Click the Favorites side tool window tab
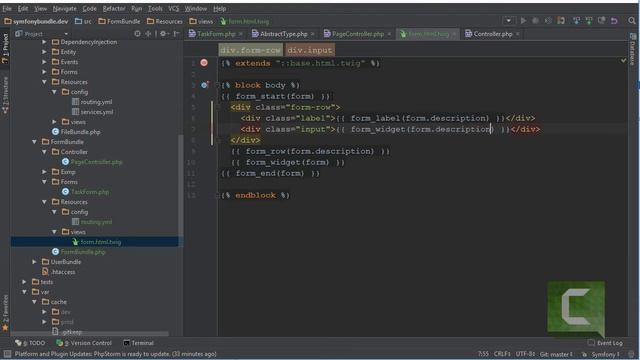Viewport: 640px width, 360px height. point(5,313)
